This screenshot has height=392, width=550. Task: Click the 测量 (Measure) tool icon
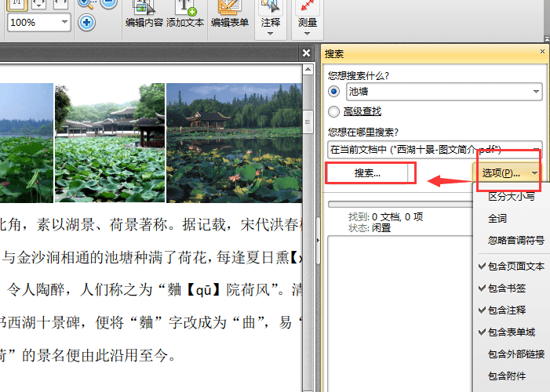click(x=308, y=9)
